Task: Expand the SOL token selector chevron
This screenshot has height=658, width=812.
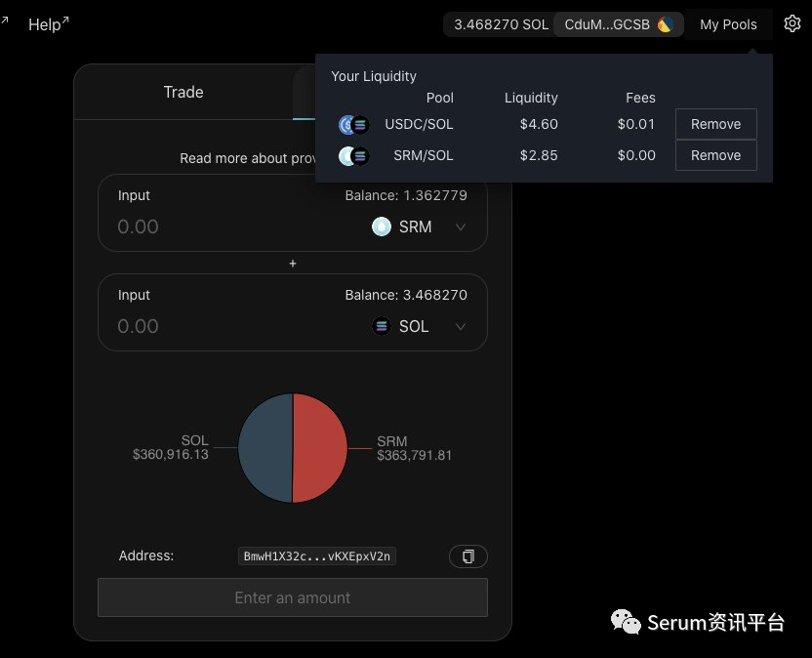Action: click(461, 326)
